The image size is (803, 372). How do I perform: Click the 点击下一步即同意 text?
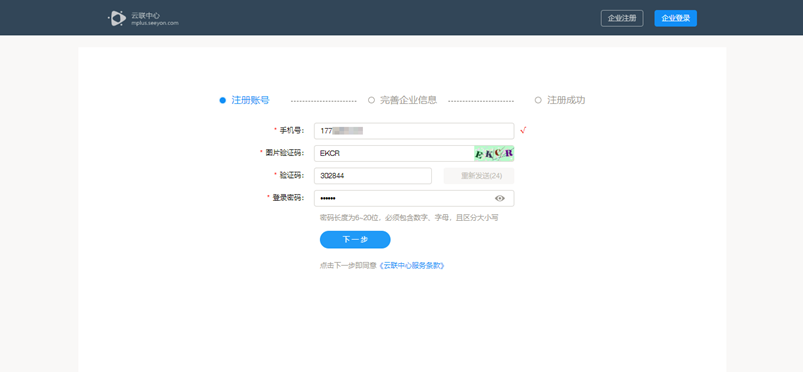pos(348,266)
